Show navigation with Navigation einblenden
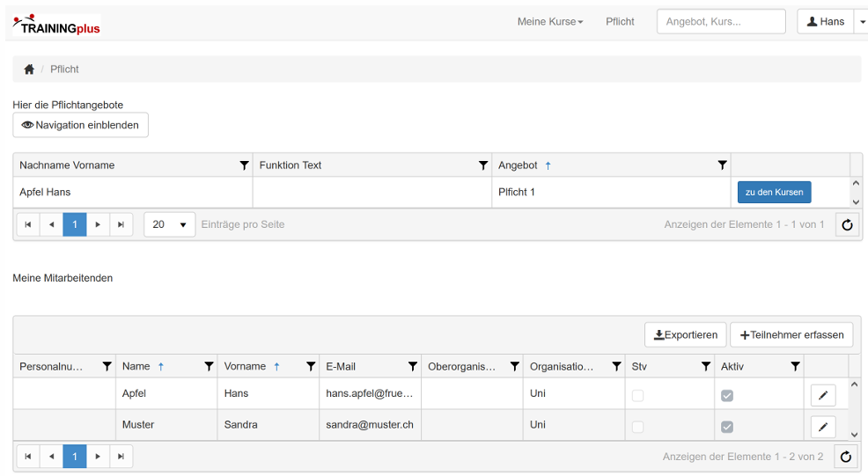Viewport: 868px width, 476px height. (81, 125)
